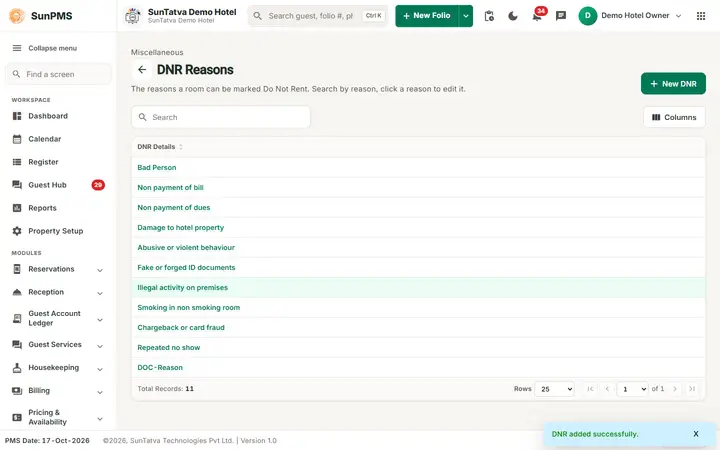The height and width of the screenshot is (450, 720).
Task: Dismiss the DNR added successfully toast
Action: pos(696,433)
